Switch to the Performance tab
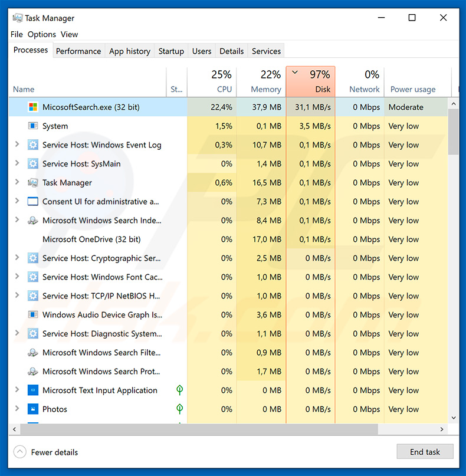Screen dimensions: 466x476 pos(78,51)
